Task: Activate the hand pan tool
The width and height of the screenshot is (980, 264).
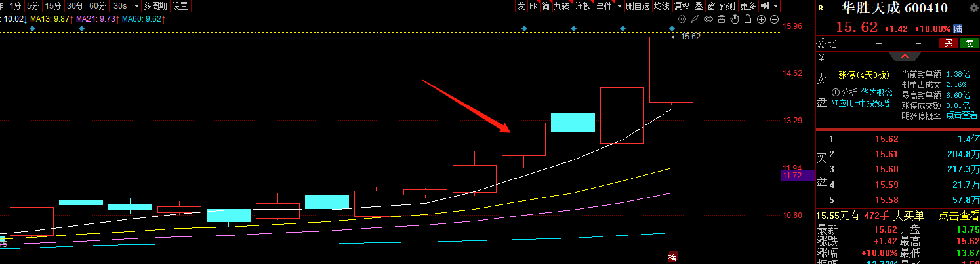Action: coord(733,19)
